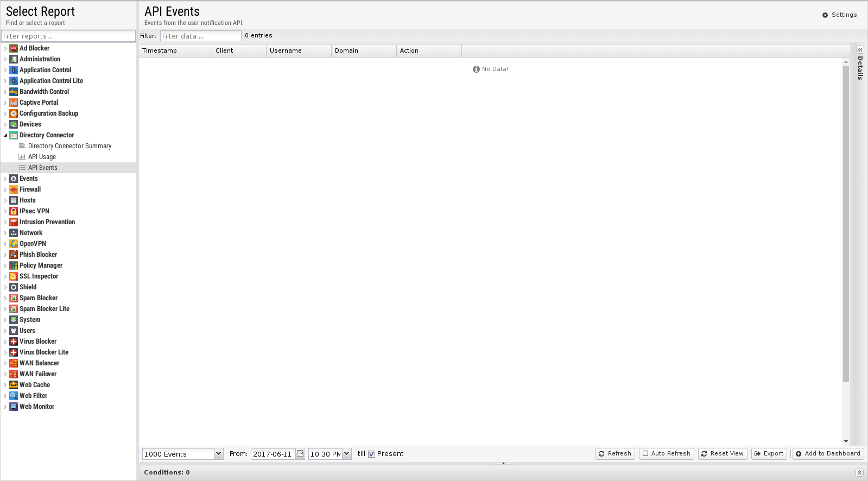Click the SSL Inspector icon
Image resolution: width=868 pixels, height=481 pixels.
click(14, 276)
